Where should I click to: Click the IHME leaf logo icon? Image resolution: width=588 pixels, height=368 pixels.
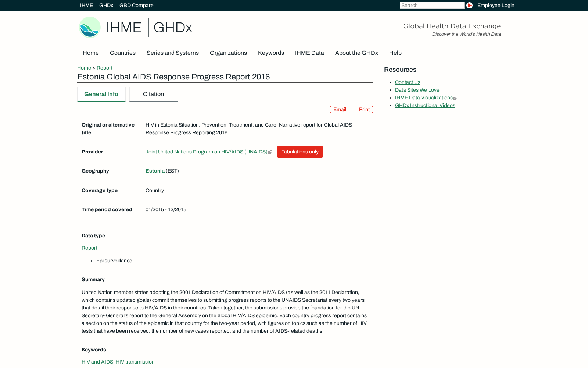90,27
